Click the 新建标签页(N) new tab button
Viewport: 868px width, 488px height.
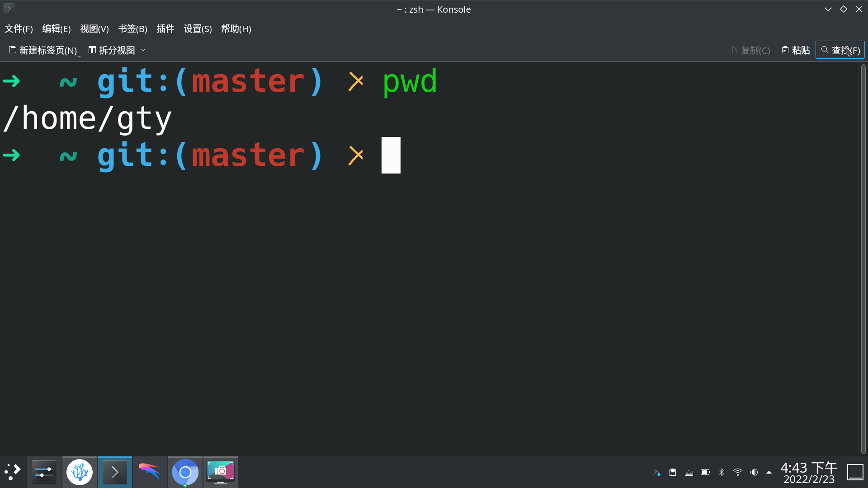[x=43, y=50]
